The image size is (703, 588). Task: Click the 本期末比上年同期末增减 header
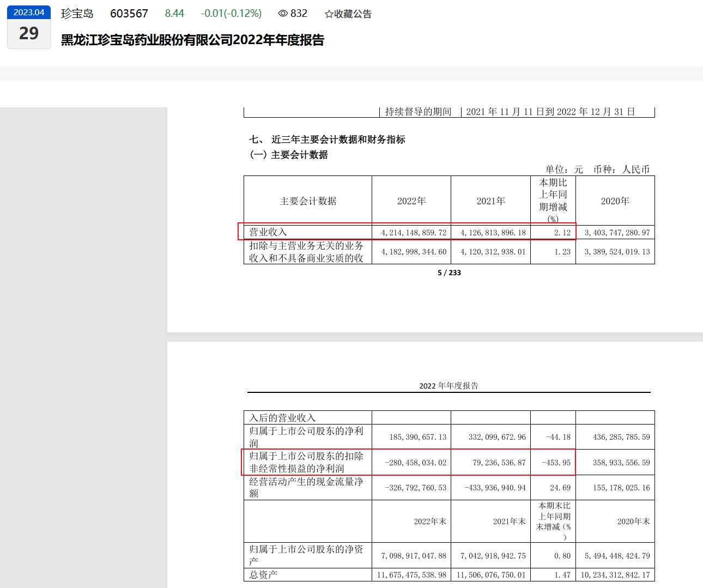554,522
